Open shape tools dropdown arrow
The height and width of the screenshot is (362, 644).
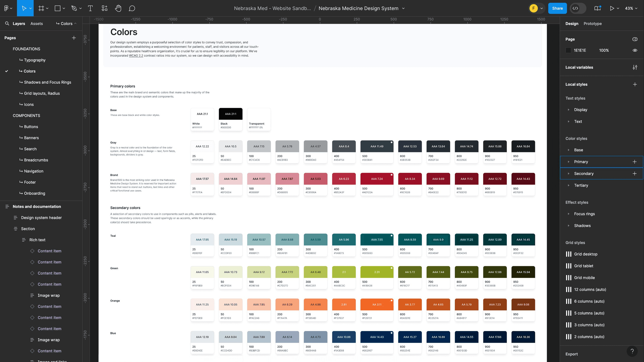point(64,8)
